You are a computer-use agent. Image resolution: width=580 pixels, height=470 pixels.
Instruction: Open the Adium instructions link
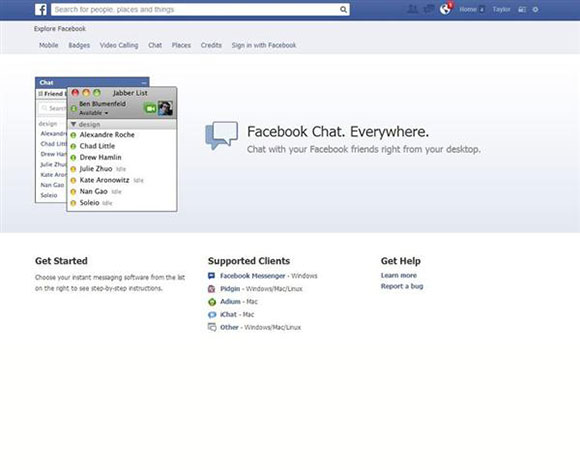point(230,302)
